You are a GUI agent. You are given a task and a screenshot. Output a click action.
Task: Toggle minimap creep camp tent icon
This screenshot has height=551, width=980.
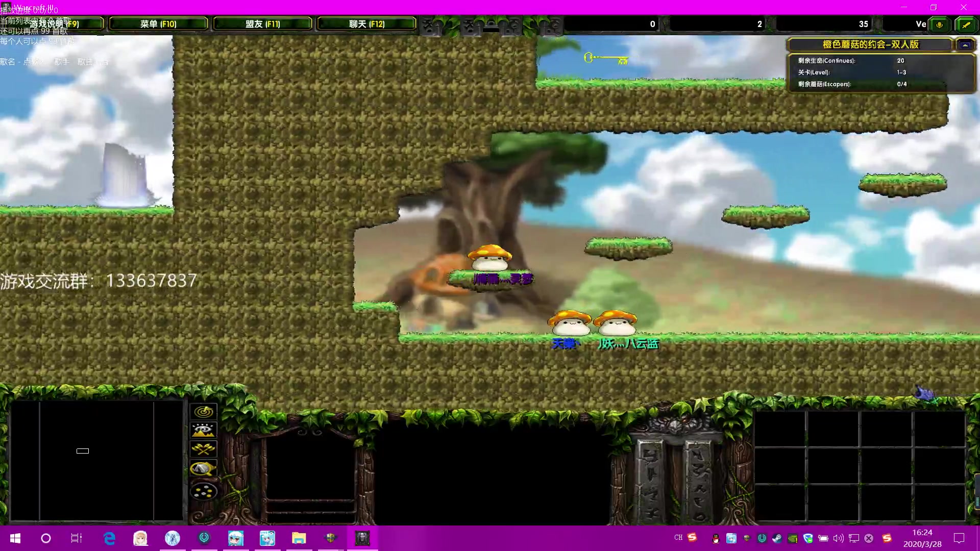[x=204, y=468]
